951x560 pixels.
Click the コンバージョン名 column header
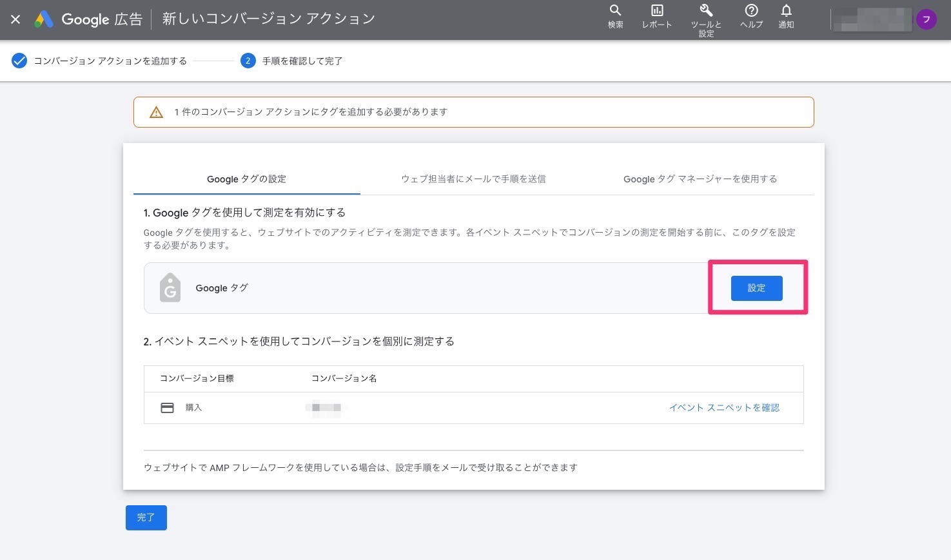pos(344,378)
